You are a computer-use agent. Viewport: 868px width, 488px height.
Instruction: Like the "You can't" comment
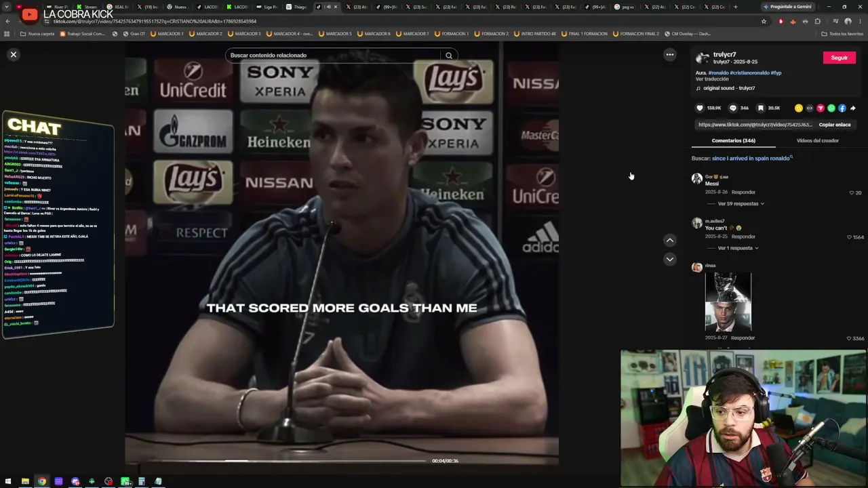pyautogui.click(x=849, y=237)
